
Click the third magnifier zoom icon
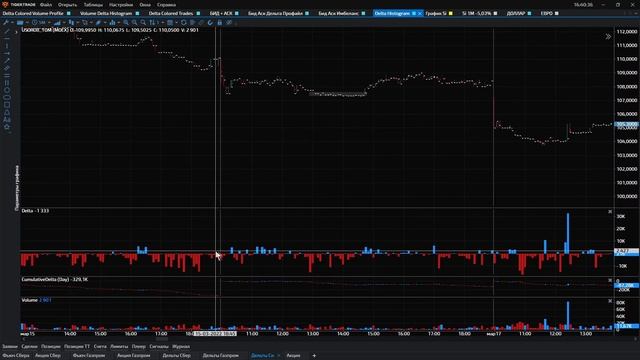[143, 22]
